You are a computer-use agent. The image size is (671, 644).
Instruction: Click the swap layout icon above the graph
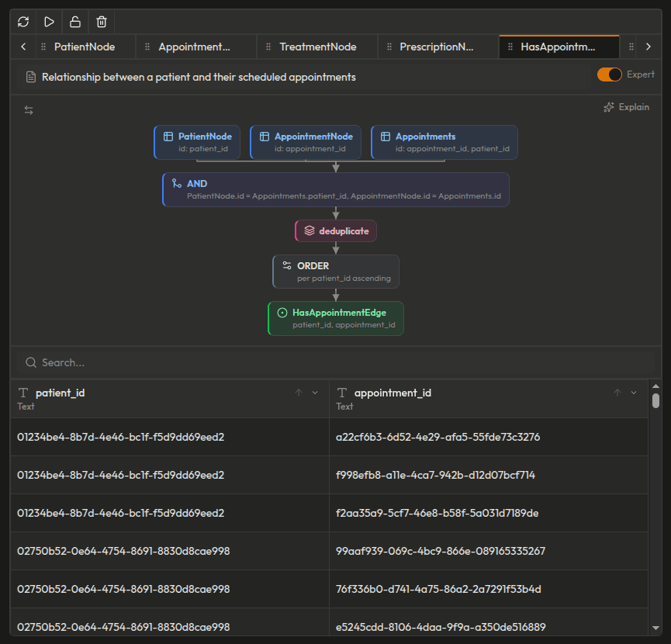point(29,109)
